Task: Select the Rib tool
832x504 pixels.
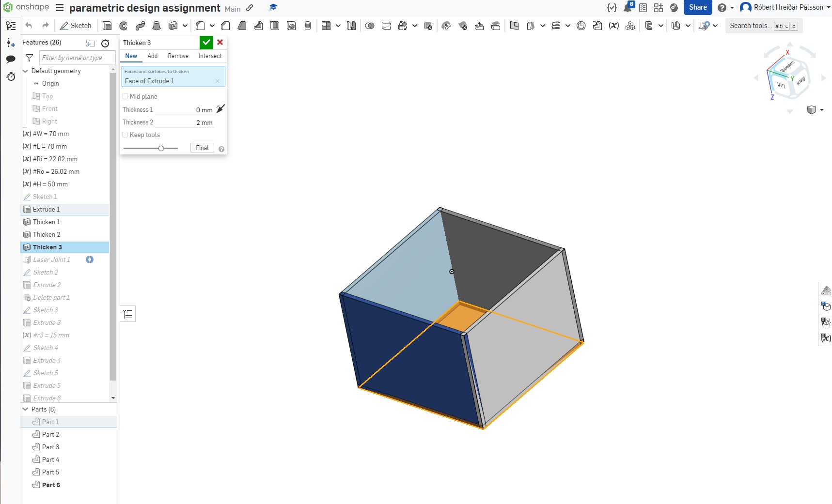Action: [x=258, y=26]
